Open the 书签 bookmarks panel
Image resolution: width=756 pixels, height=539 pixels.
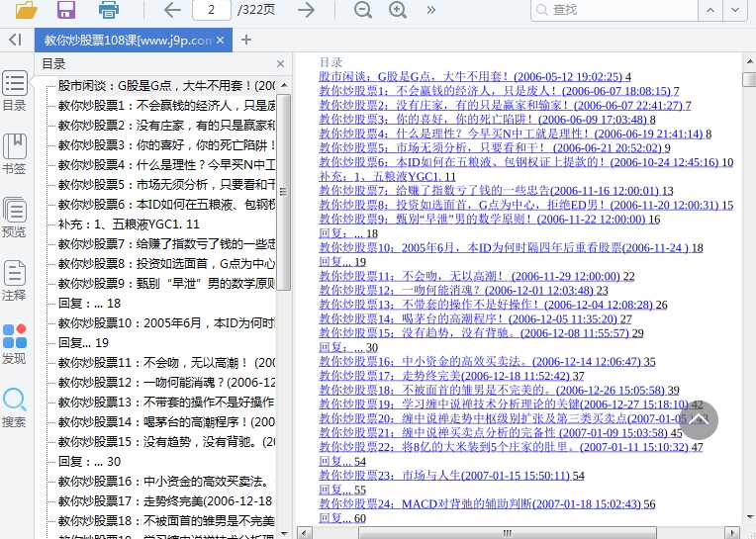pyautogui.click(x=15, y=153)
